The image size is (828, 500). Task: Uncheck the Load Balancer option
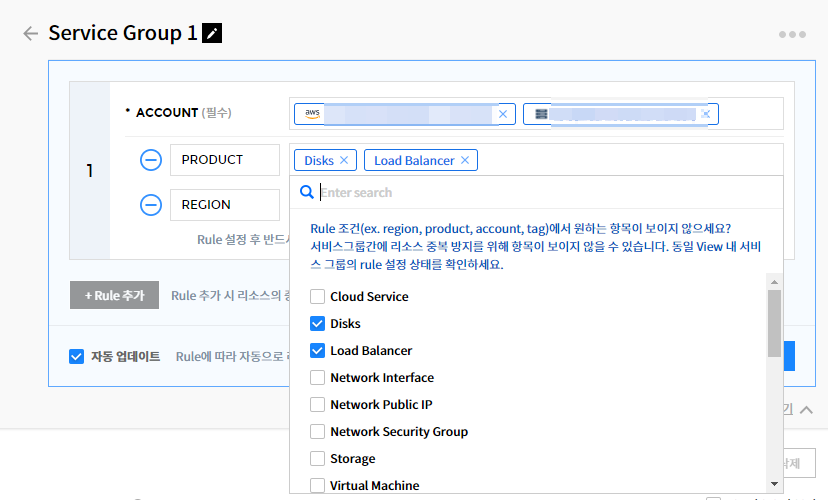click(318, 351)
